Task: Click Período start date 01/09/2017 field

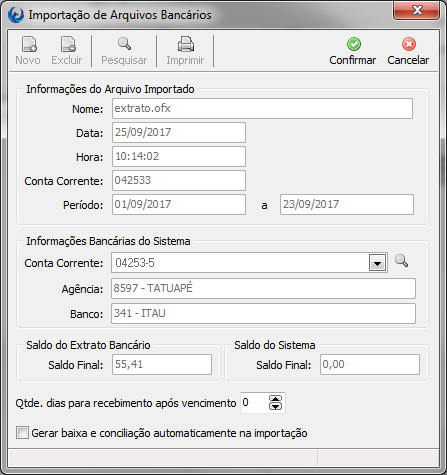Action: tap(179, 205)
